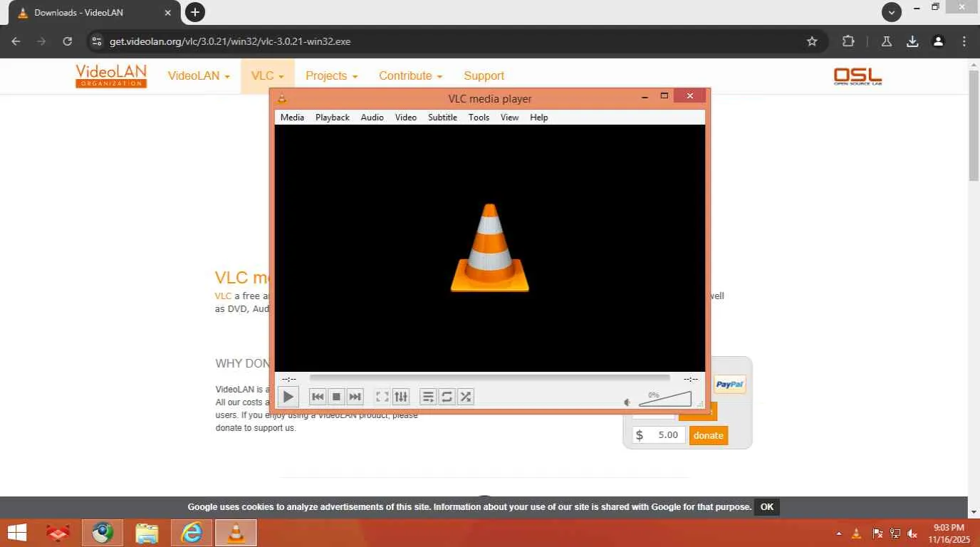Click the elapsed time label in VLC
This screenshot has height=547, width=980.
click(289, 379)
